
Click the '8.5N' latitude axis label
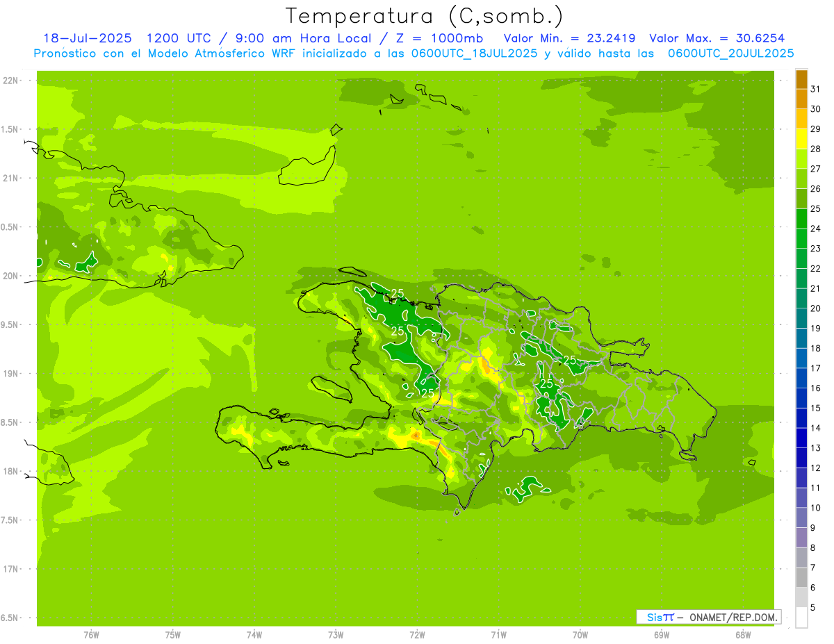10,422
